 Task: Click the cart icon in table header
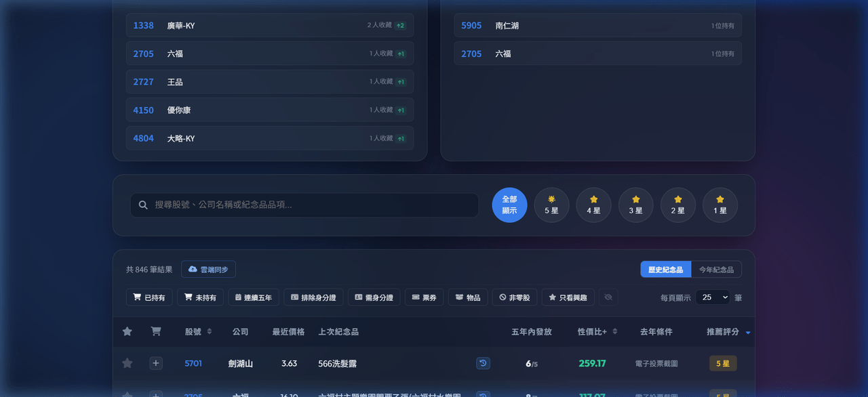click(x=156, y=331)
